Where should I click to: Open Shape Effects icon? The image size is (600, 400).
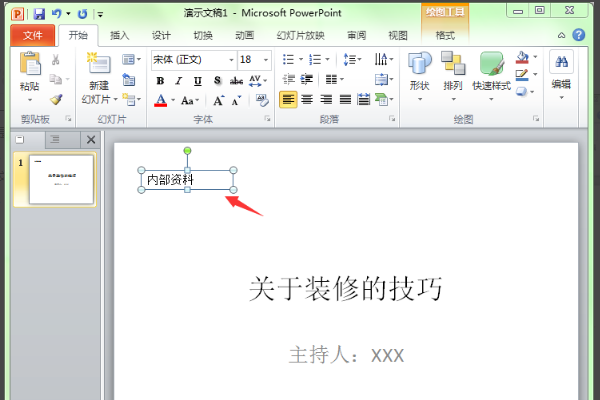[x=521, y=91]
